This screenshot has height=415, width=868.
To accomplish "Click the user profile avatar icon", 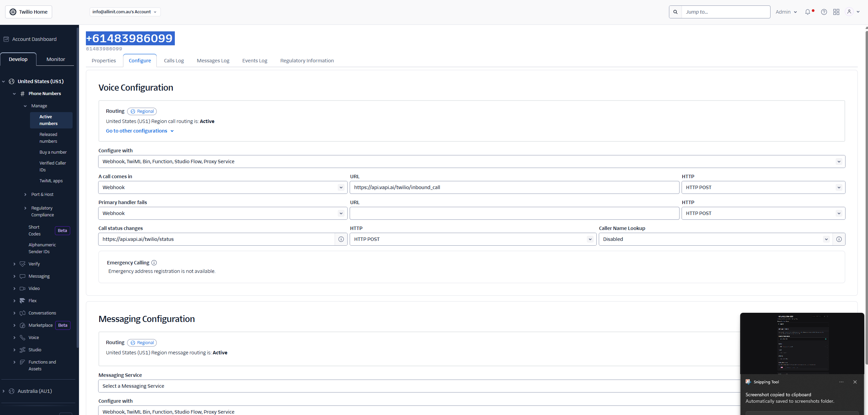I will (x=849, y=12).
